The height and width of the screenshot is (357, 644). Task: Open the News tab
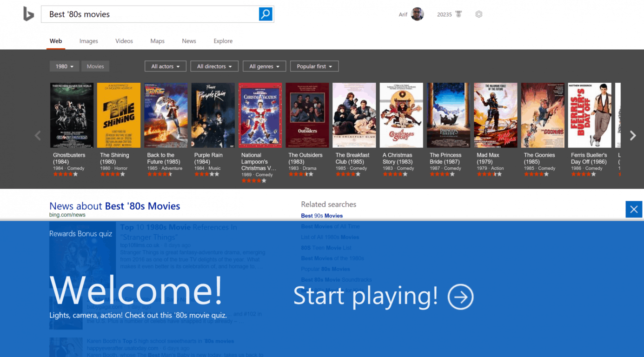click(189, 41)
